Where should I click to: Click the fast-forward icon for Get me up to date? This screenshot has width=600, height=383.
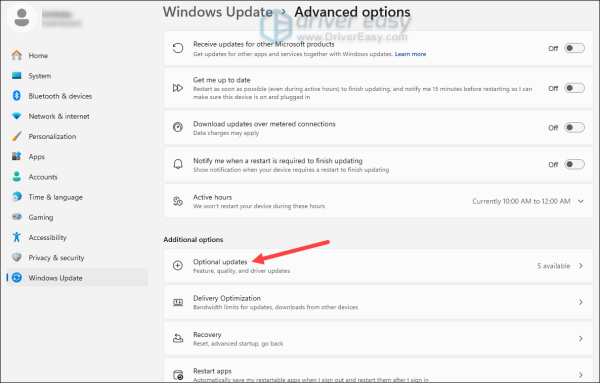pyautogui.click(x=178, y=88)
